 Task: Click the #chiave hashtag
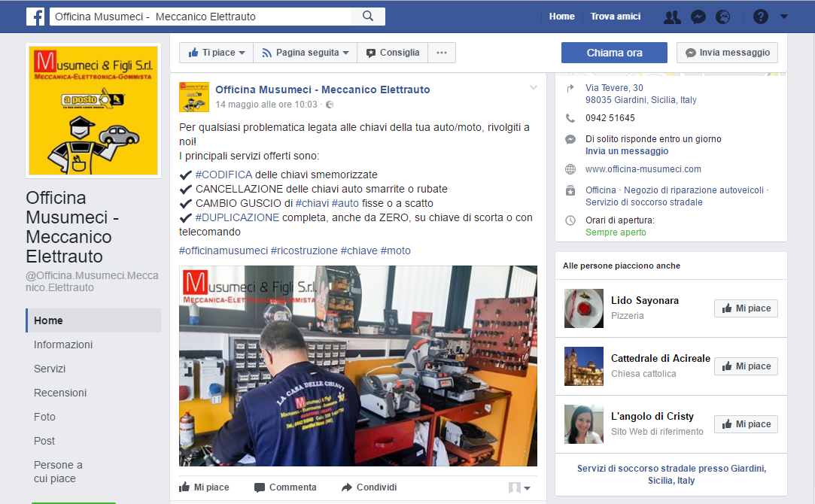[x=359, y=250]
